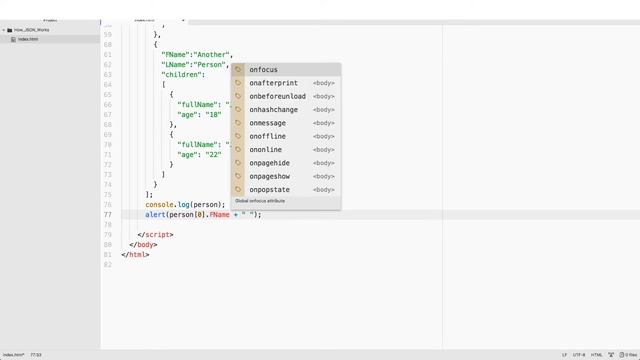
Task: Click tag icon beside onpopstate
Action: pos(238,189)
